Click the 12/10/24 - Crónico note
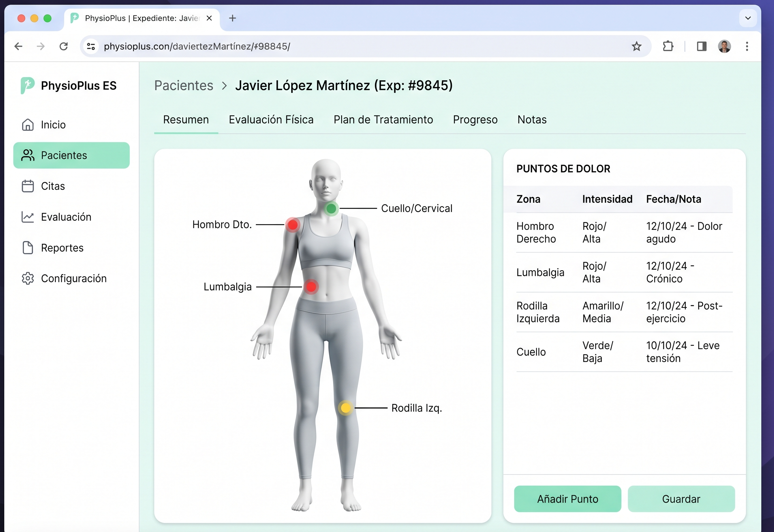Image resolution: width=774 pixels, height=532 pixels. (670, 272)
